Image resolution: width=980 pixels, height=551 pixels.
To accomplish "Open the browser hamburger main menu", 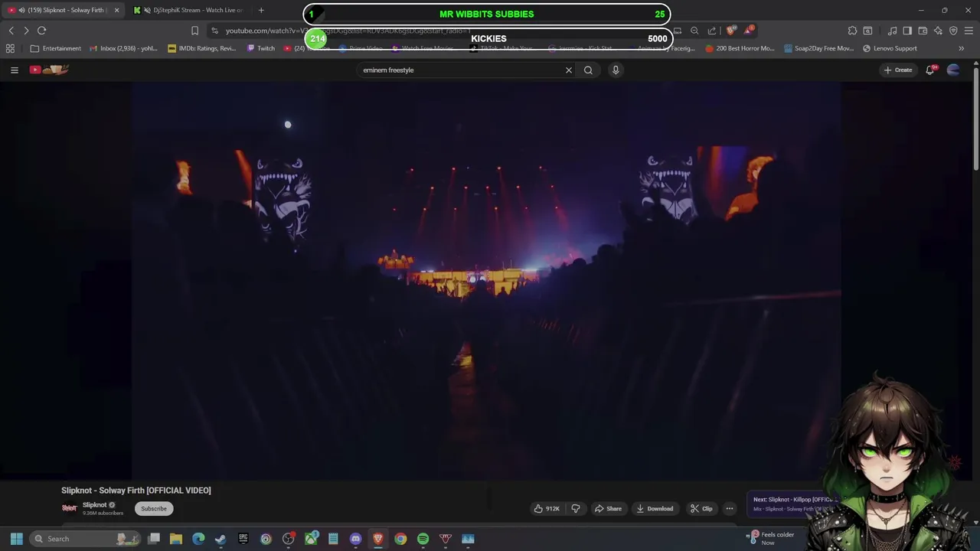I will 969,31.
